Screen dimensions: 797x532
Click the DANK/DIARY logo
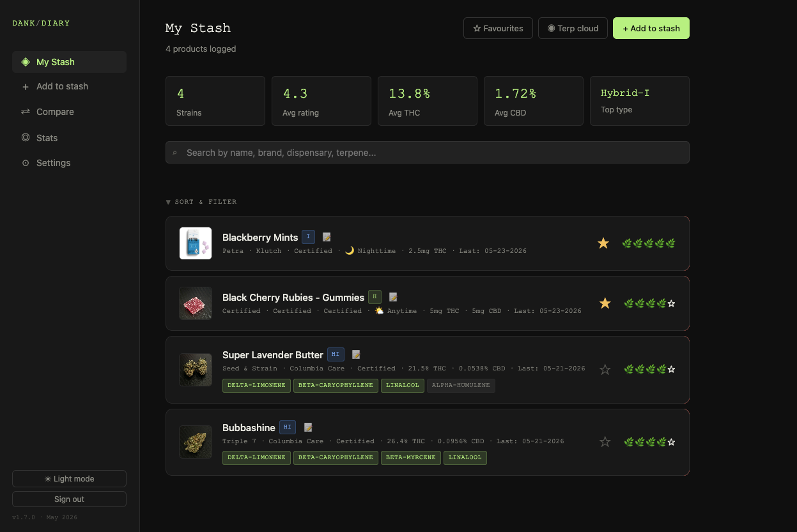(41, 23)
